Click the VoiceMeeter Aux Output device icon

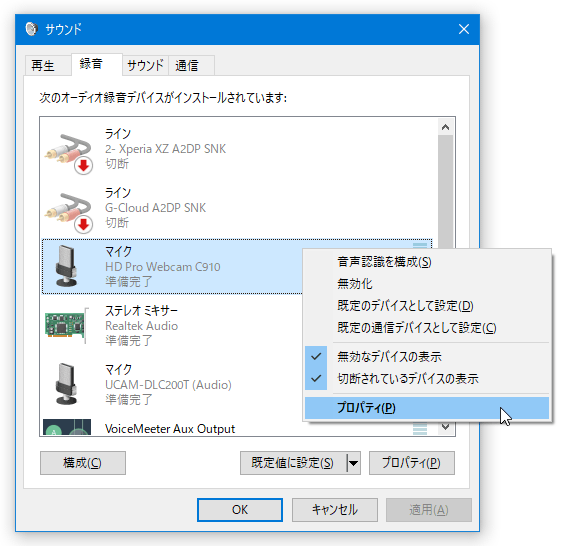coord(67,427)
